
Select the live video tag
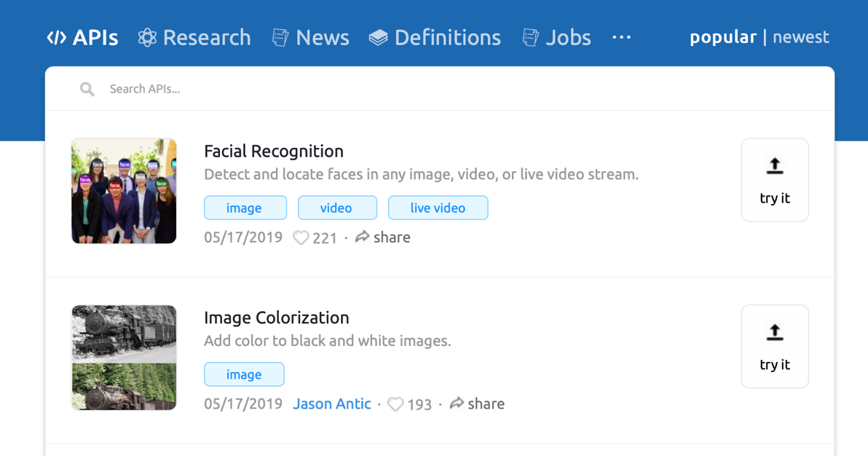[x=438, y=208]
